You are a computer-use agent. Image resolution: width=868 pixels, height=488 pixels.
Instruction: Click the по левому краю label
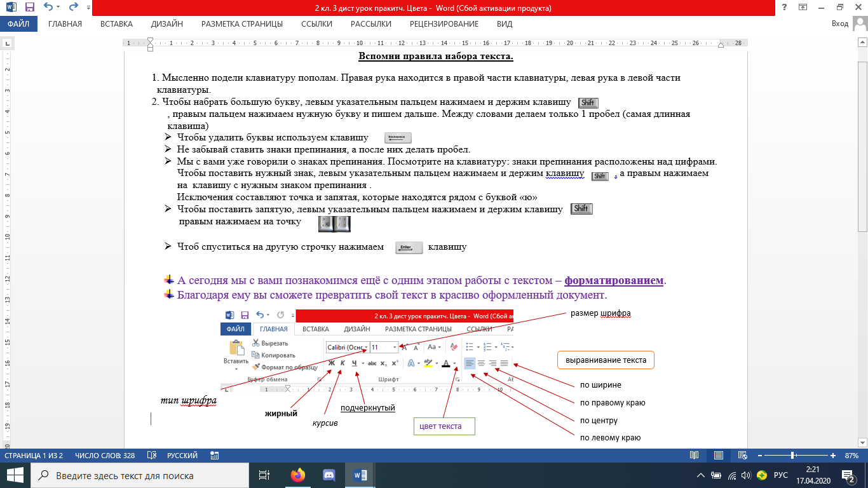tap(610, 438)
